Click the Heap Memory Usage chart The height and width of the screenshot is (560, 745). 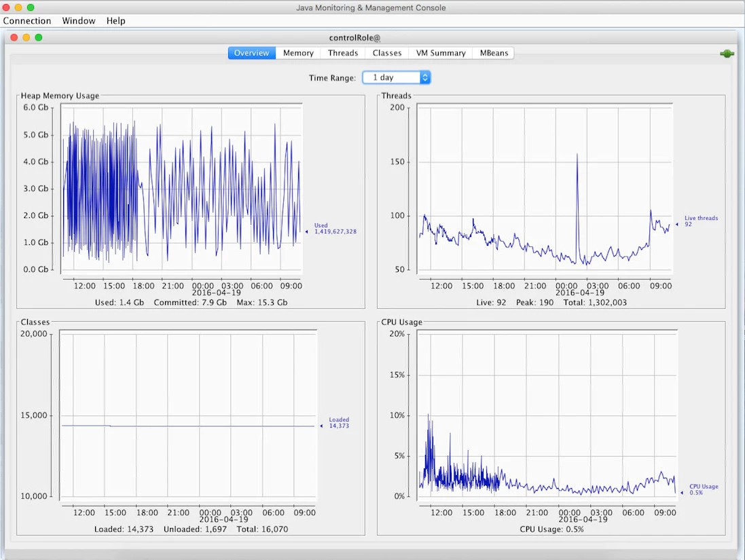pyautogui.click(x=181, y=189)
